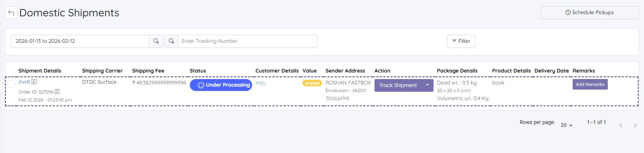Select the shipment row checkbox
644x153 pixels.
11,84
